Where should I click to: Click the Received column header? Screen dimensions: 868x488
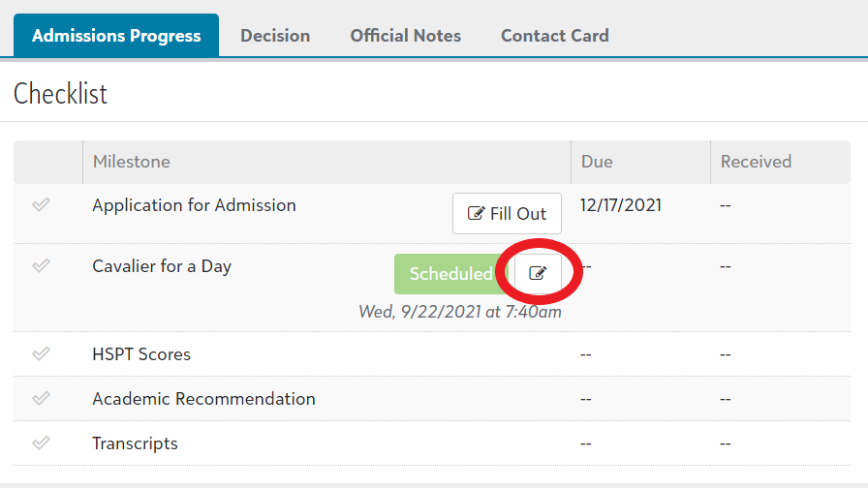click(756, 162)
